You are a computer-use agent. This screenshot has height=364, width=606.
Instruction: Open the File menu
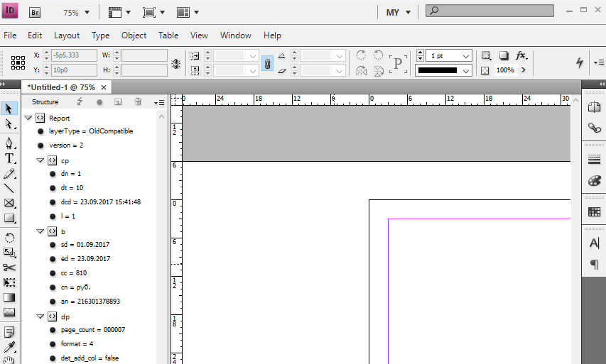10,35
